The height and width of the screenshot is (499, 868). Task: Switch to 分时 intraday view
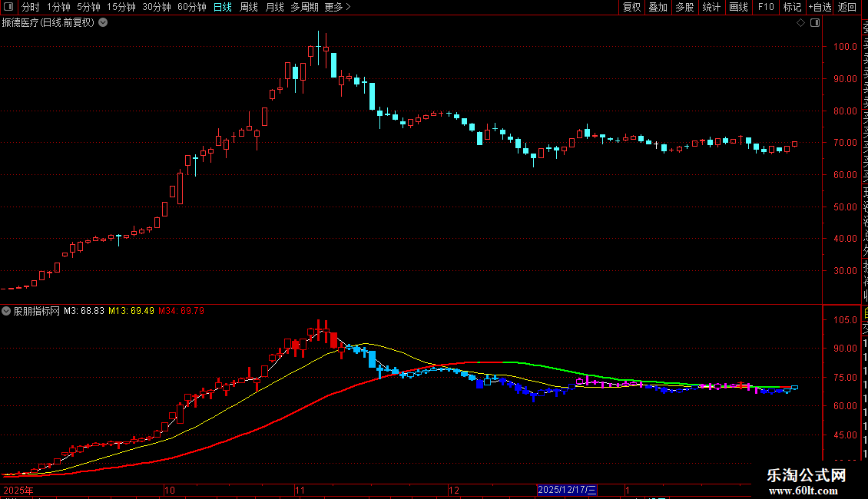pyautogui.click(x=31, y=7)
